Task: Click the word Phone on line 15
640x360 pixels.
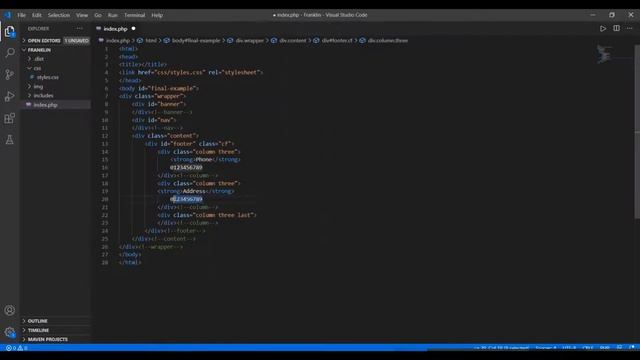Action: (203, 160)
